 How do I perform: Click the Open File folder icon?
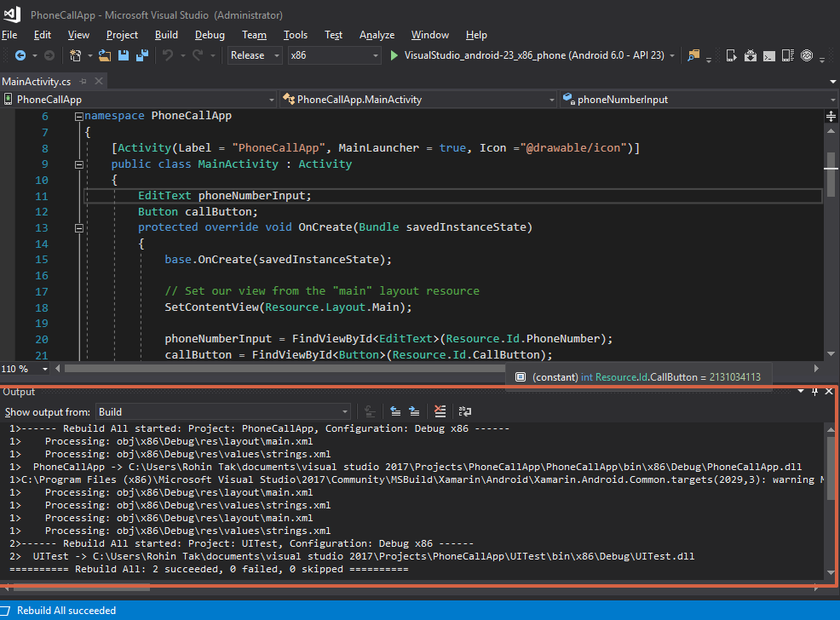point(105,55)
